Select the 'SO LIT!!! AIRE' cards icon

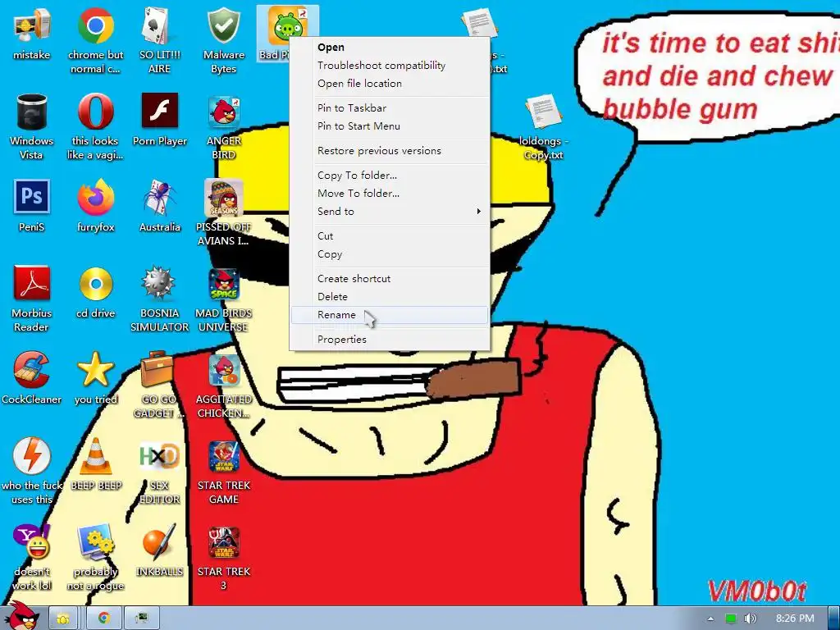click(160, 40)
